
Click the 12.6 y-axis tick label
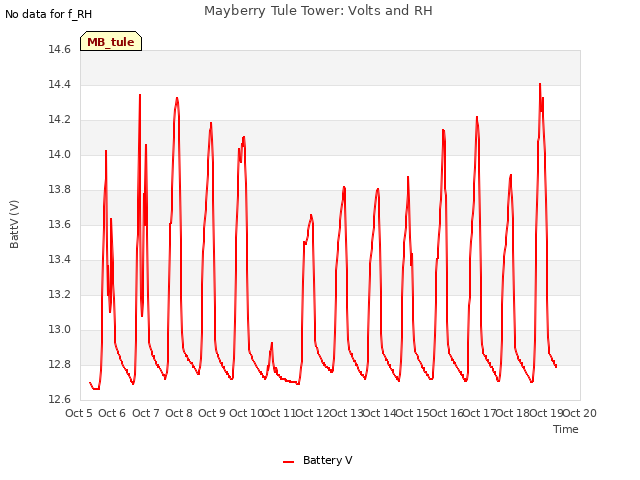coord(60,400)
